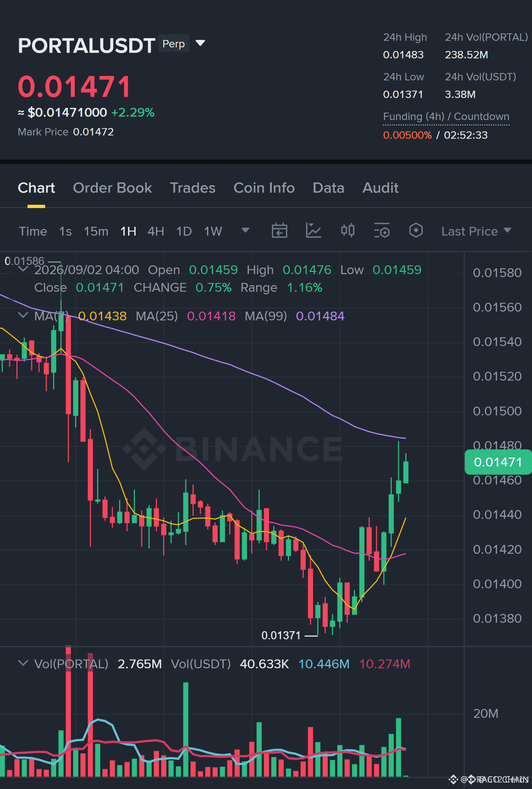The image size is (532, 789).
Task: Expand the PORTALUSDT pair selector arrow
Action: click(x=200, y=43)
